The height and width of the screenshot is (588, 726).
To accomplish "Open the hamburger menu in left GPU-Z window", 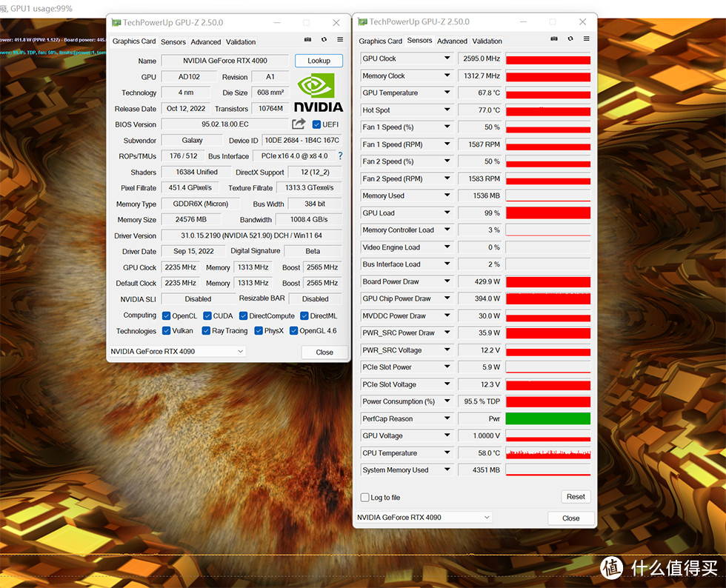I will (340, 40).
